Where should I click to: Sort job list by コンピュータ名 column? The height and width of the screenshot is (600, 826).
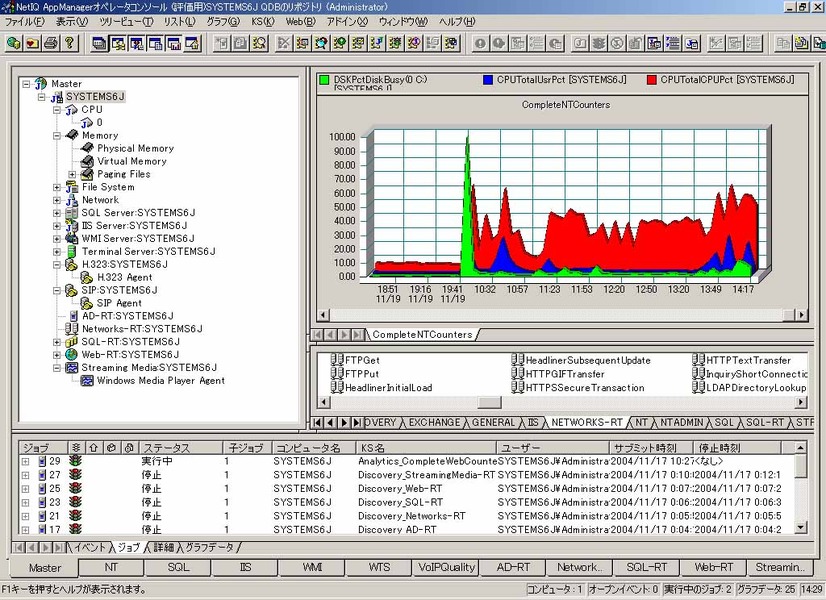(x=313, y=448)
